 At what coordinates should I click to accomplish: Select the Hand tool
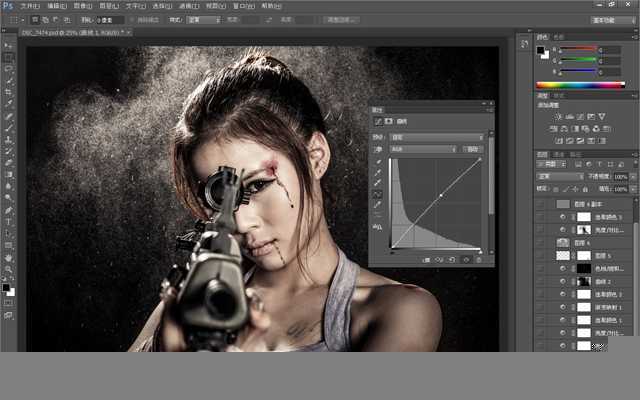(x=8, y=258)
